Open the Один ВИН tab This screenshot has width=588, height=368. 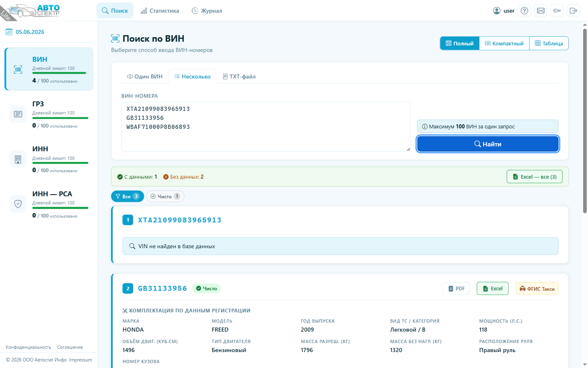(145, 76)
